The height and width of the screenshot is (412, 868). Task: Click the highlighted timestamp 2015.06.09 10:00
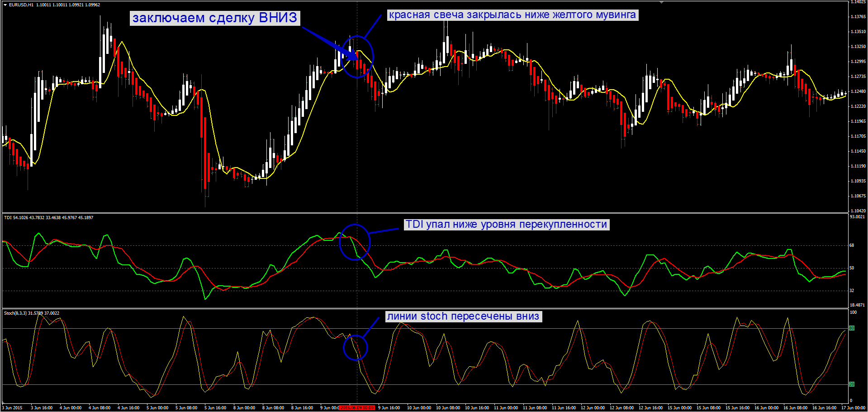[x=357, y=407]
